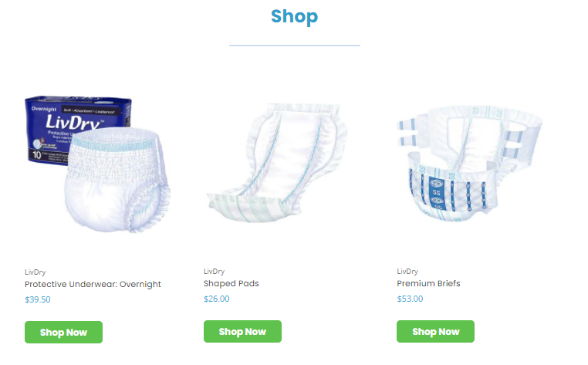Select the $53.00 price text
The image size is (588, 365).
(x=410, y=299)
